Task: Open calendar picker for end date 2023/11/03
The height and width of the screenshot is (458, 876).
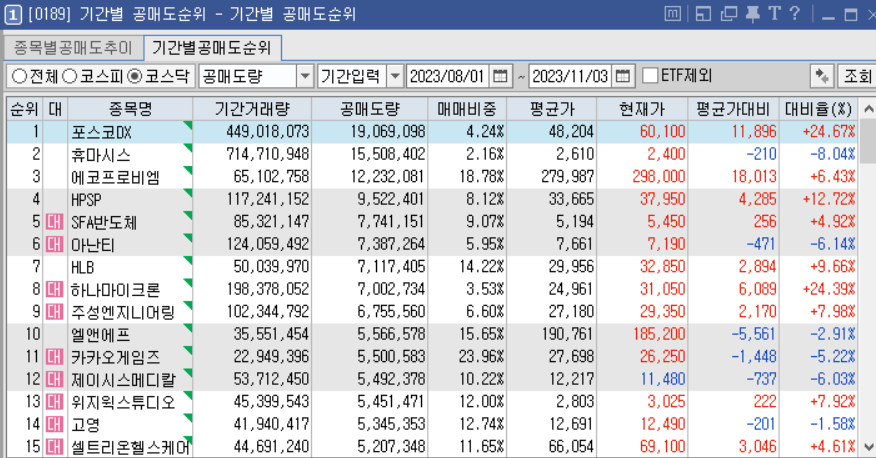Action: point(622,76)
